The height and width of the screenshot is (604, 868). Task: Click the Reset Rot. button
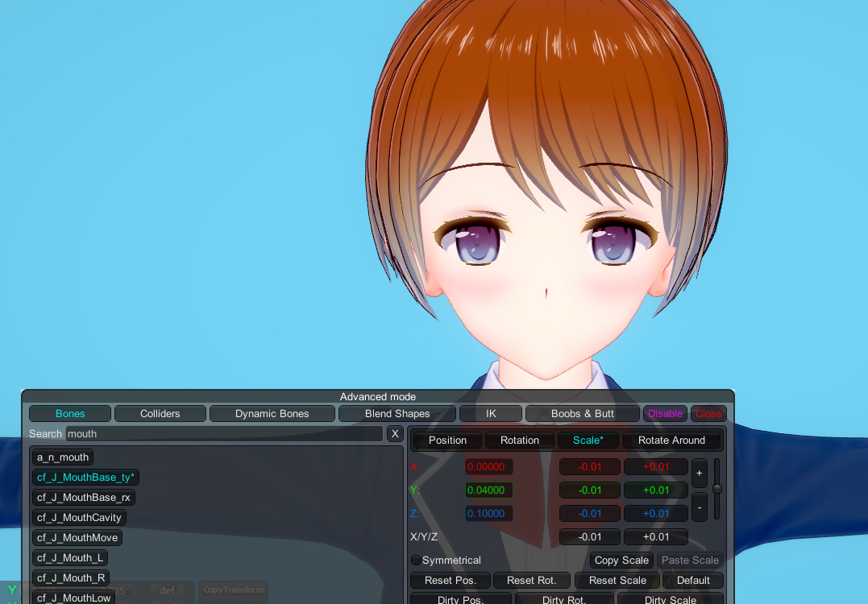tap(531, 580)
